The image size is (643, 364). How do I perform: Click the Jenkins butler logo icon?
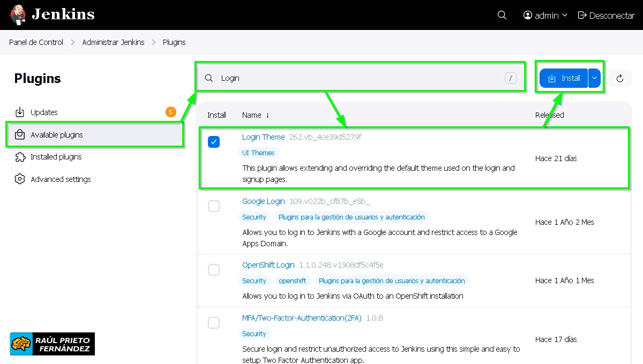point(18,15)
